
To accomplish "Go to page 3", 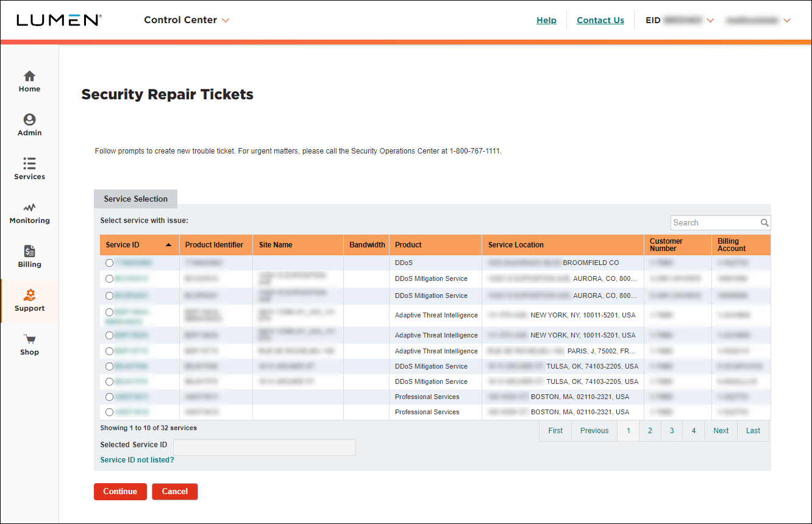I will 672,431.
